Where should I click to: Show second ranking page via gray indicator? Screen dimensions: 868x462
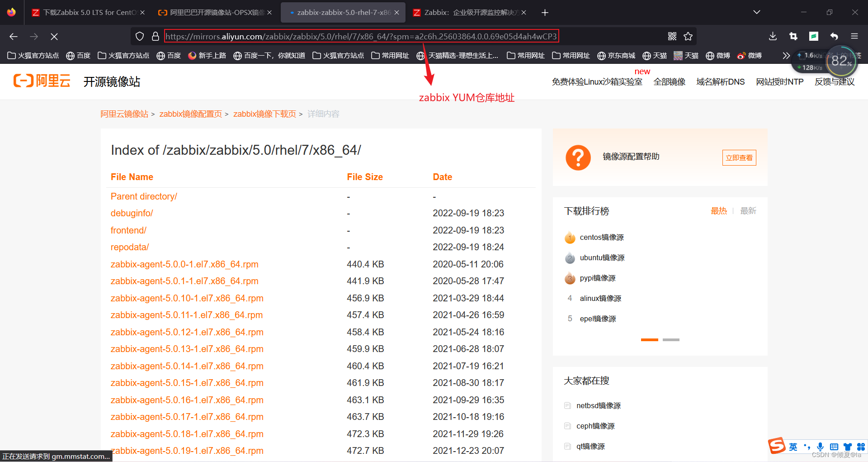[671, 340]
